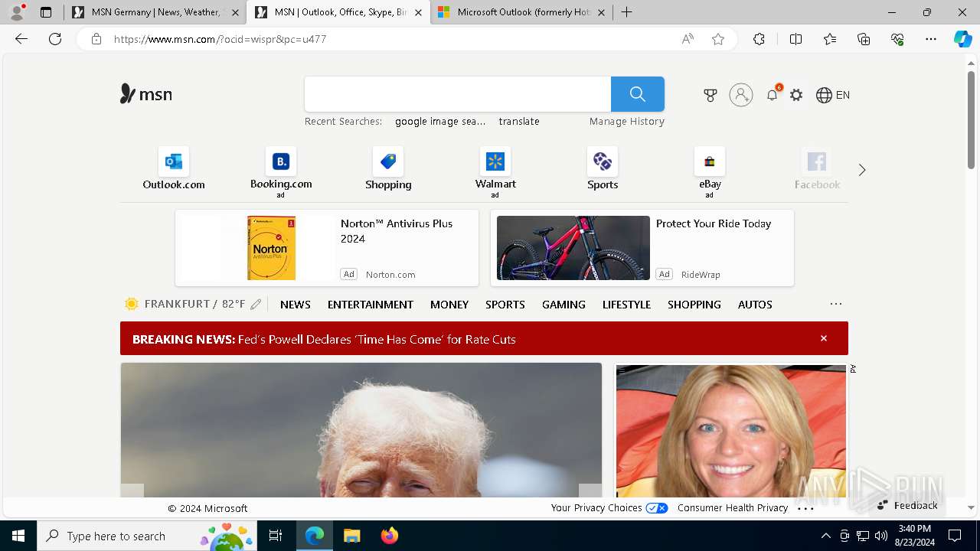980x551 pixels.
Task: Select the SPORTS category
Action: [x=505, y=305]
